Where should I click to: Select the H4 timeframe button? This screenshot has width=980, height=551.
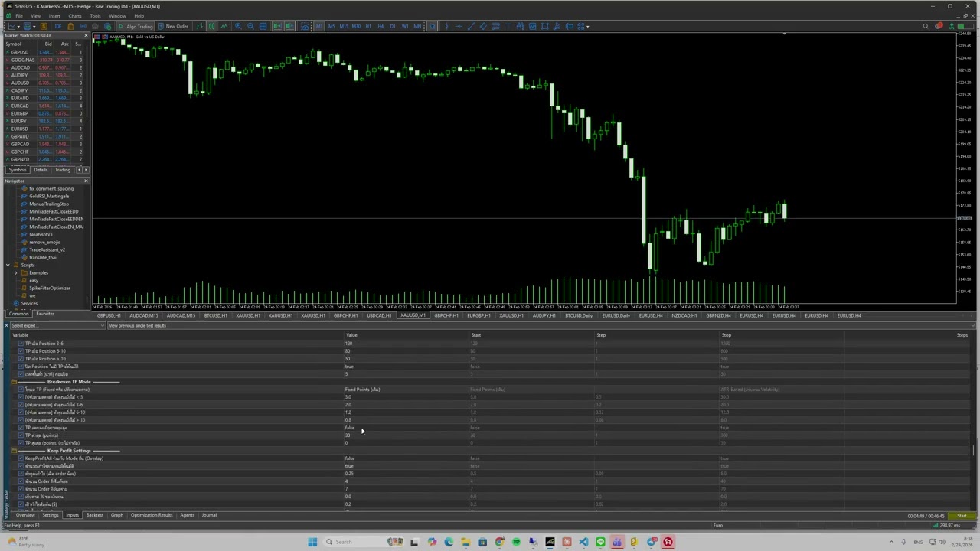pos(381,26)
